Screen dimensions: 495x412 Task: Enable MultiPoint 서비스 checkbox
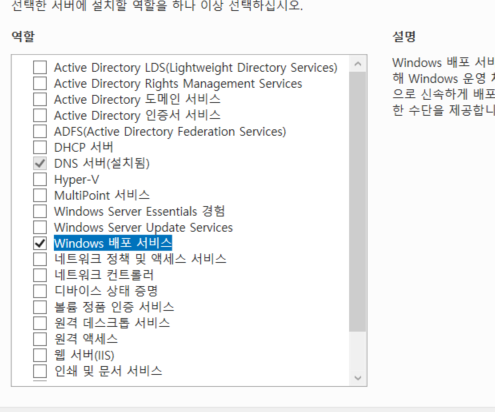40,195
